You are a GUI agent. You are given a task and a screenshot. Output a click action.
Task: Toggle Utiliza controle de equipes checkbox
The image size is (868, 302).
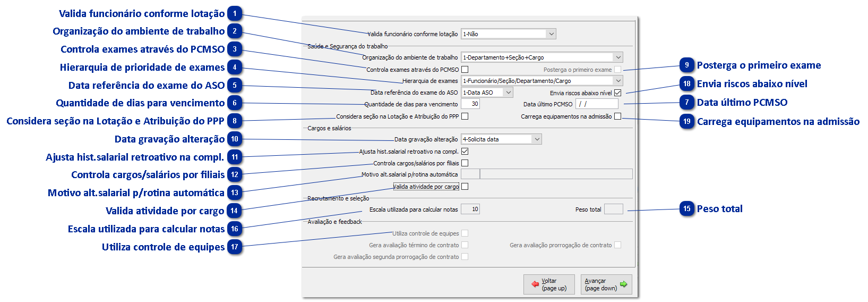coord(465,233)
